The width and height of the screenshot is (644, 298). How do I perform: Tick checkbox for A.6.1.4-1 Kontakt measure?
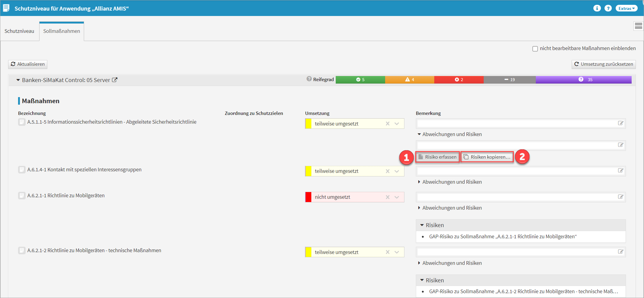click(22, 170)
